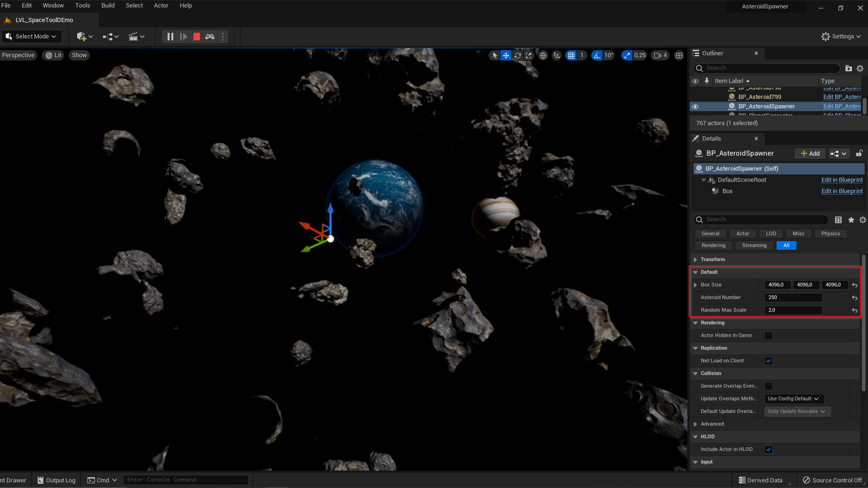Open blueprint options dropdown in Details
The width and height of the screenshot is (868, 488).
[x=839, y=154]
